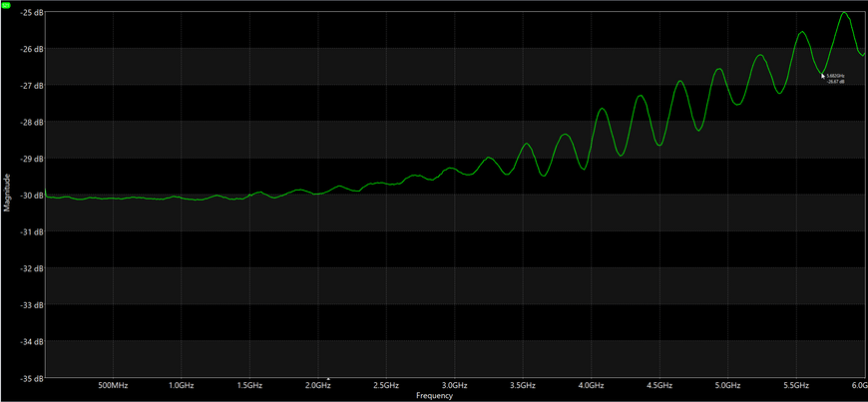Screen dimensions: 868x402
Task: Click the -28 dB axis label
Action: tap(32, 122)
